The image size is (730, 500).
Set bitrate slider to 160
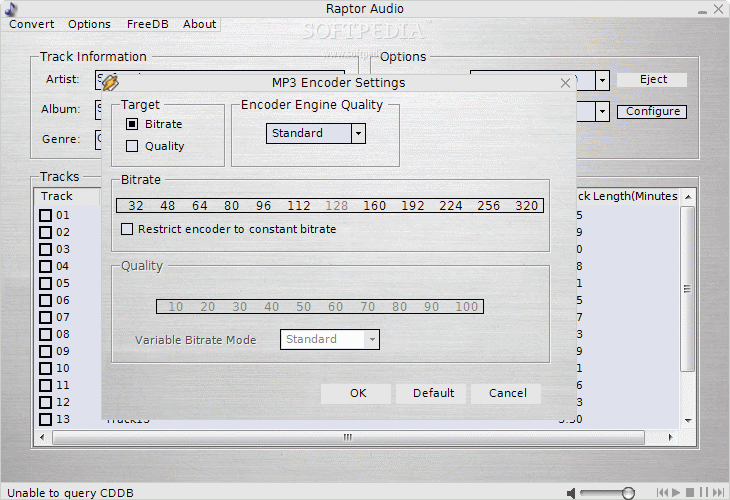(x=374, y=206)
